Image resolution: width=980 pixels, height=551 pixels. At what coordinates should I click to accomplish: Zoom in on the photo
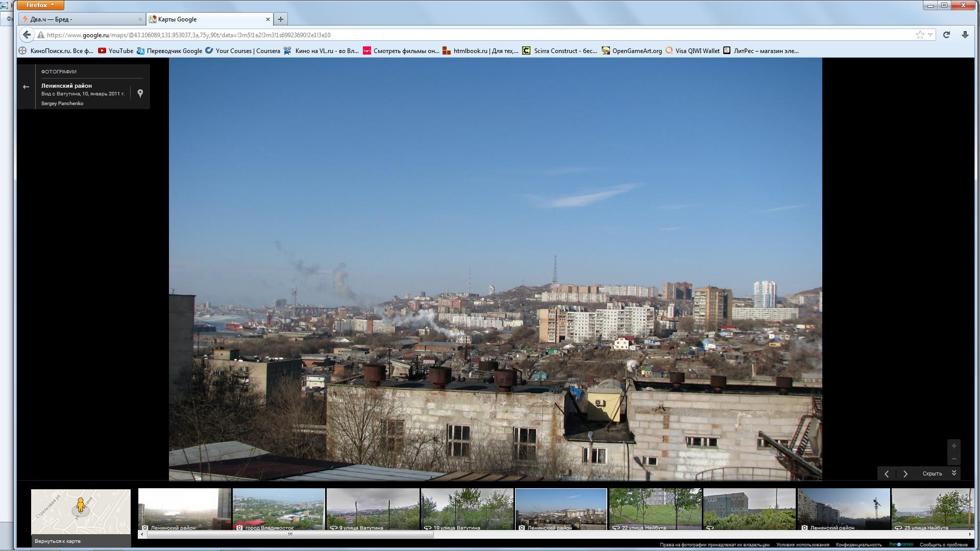click(953, 446)
